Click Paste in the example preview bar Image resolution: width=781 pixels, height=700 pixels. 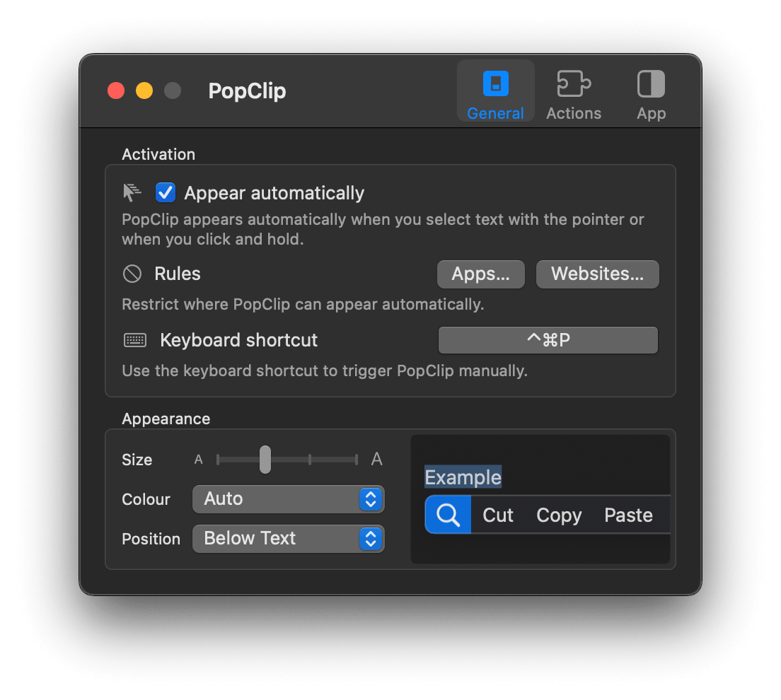coord(628,515)
